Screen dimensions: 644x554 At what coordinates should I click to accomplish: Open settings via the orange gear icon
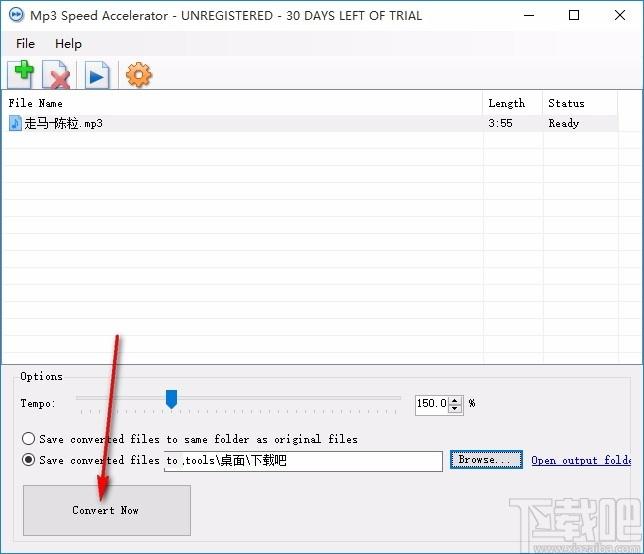tap(138, 75)
